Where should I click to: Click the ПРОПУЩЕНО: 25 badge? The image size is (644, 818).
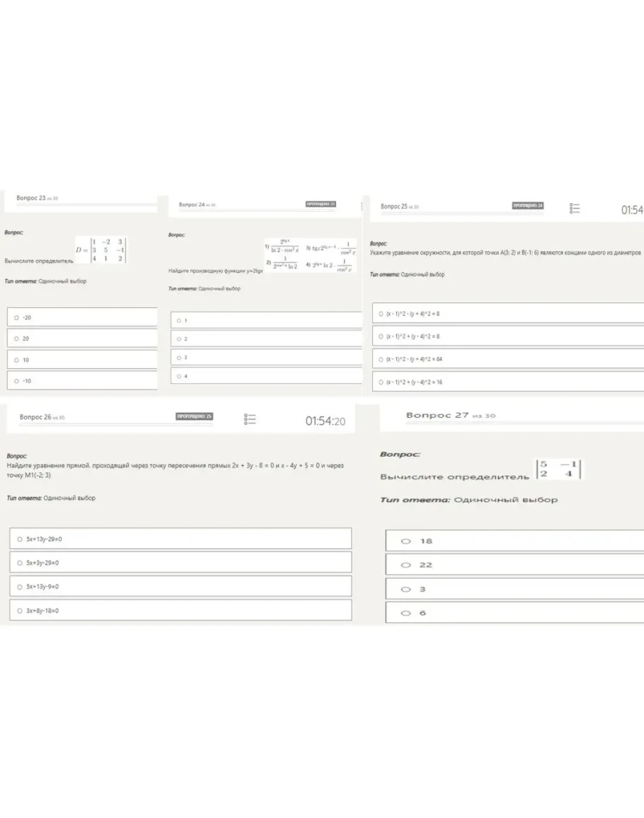[x=195, y=416]
